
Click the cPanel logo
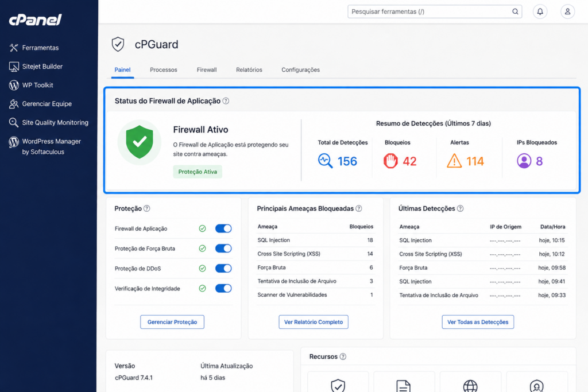35,20
